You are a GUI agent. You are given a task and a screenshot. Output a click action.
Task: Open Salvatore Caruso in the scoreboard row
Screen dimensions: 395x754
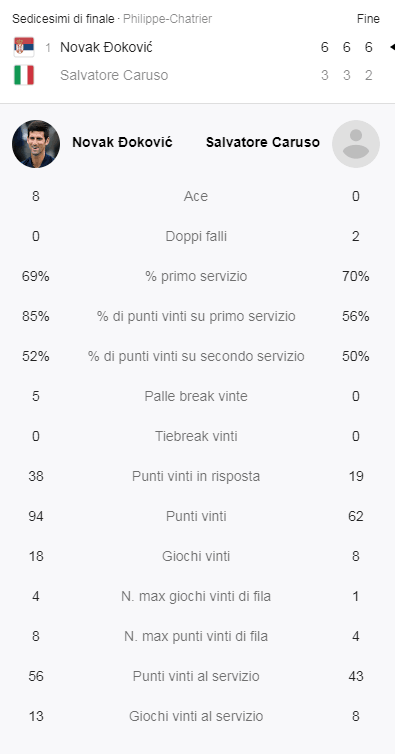pyautogui.click(x=114, y=75)
